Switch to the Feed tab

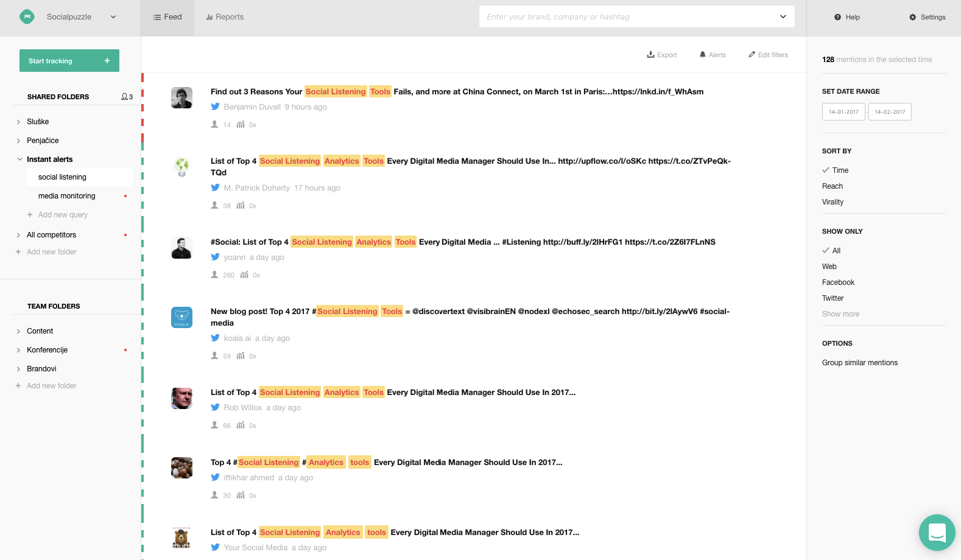167,17
